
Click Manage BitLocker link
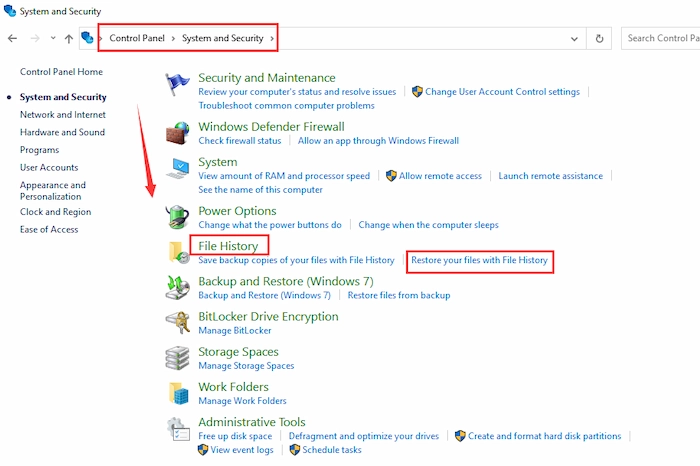click(235, 330)
